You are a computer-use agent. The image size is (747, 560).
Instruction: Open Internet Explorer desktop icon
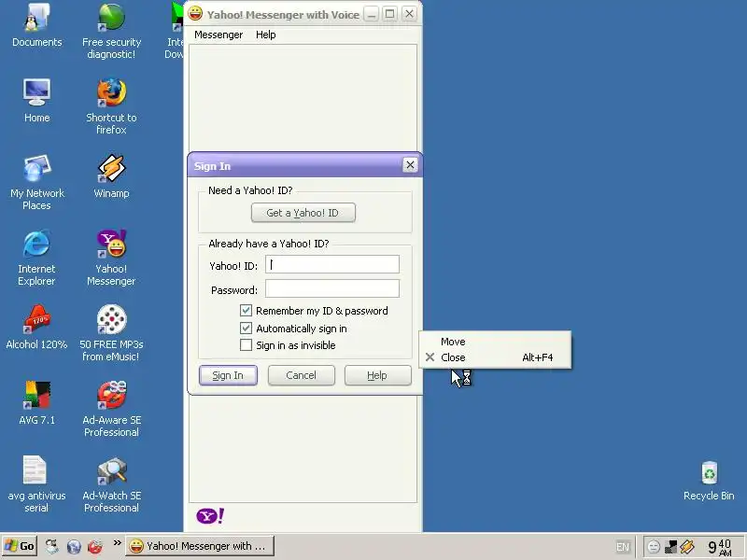(36, 258)
